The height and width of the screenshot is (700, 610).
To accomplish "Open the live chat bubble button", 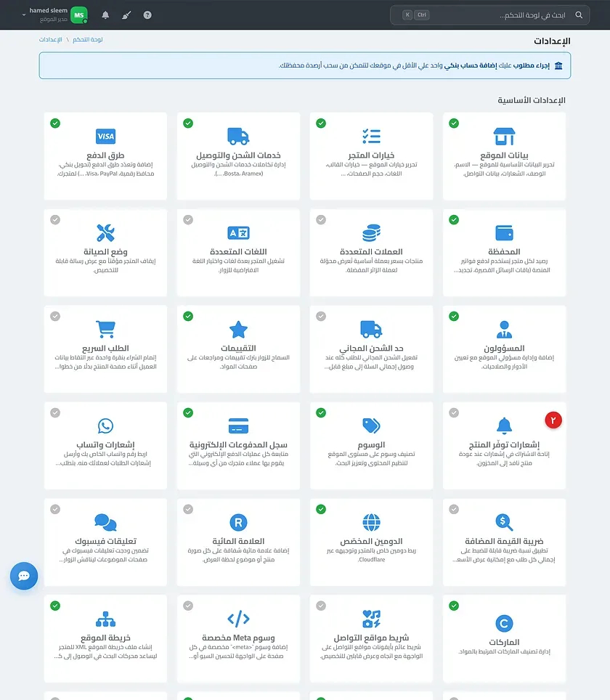I will point(24,576).
